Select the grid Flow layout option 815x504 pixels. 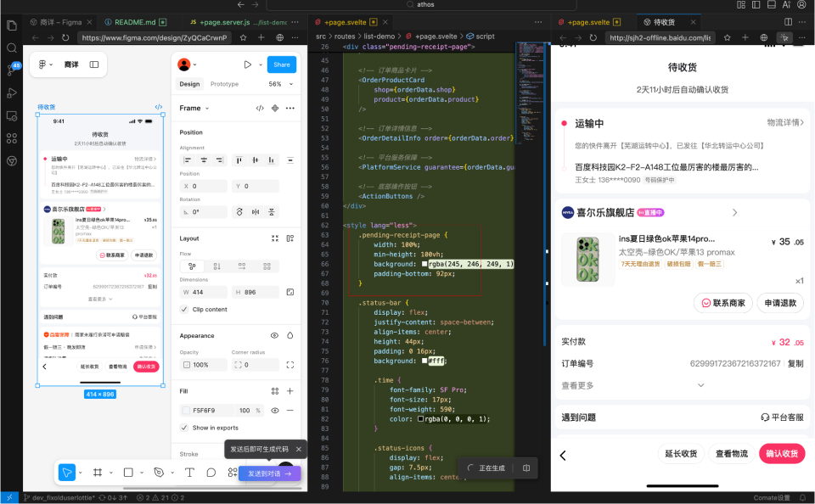(x=267, y=266)
